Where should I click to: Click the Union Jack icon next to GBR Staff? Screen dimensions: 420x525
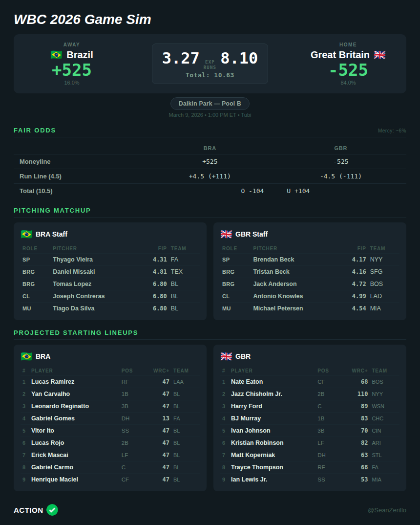point(226,234)
